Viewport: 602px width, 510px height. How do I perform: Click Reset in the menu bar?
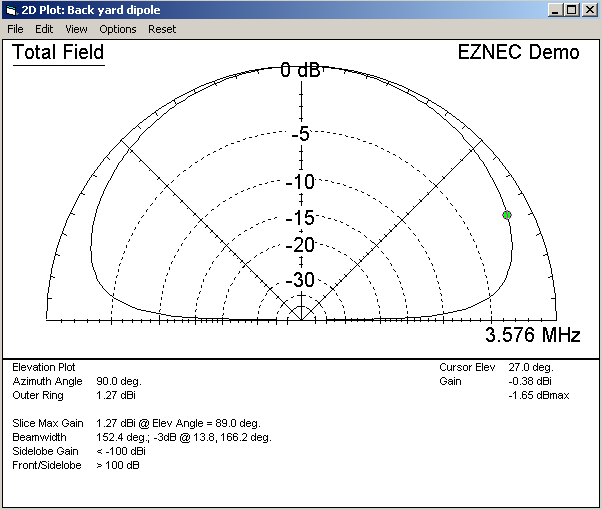(x=162, y=29)
